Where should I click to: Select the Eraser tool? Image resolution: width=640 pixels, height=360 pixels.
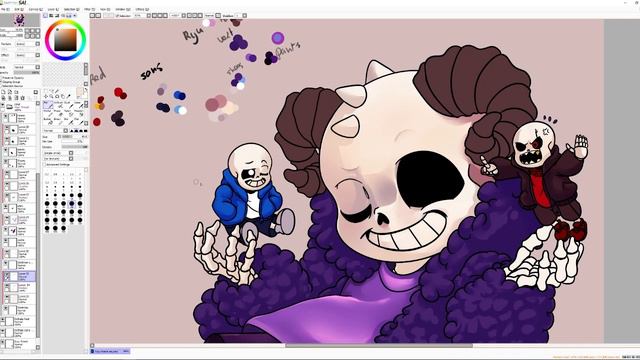(58, 113)
